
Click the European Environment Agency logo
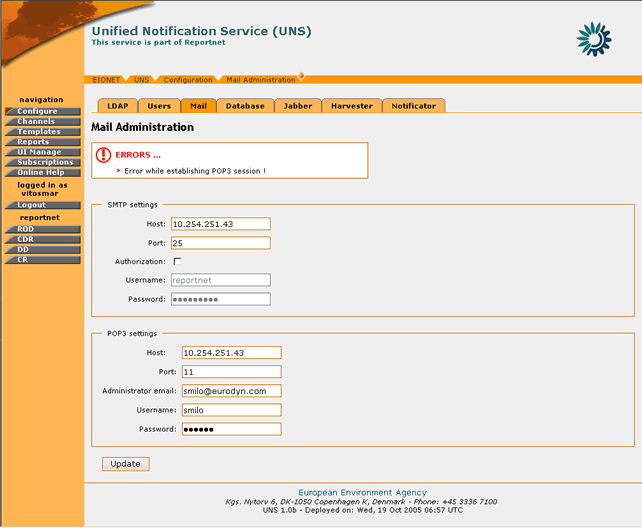click(594, 39)
